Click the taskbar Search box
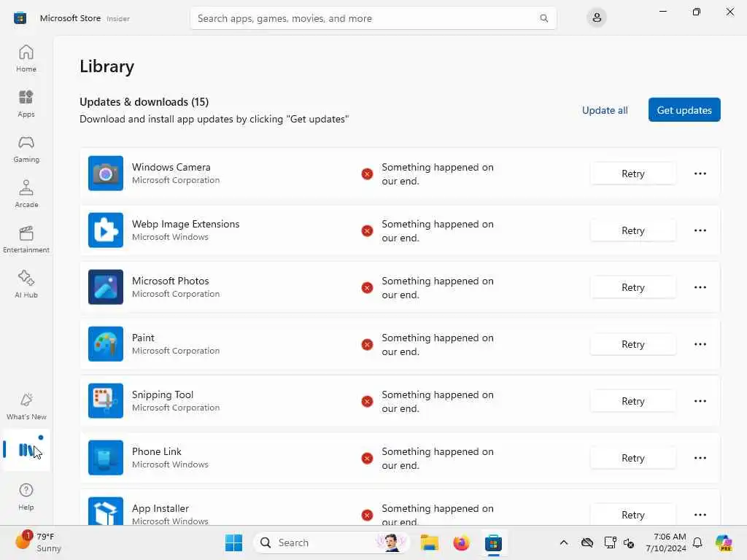The image size is (747, 560). (x=332, y=542)
